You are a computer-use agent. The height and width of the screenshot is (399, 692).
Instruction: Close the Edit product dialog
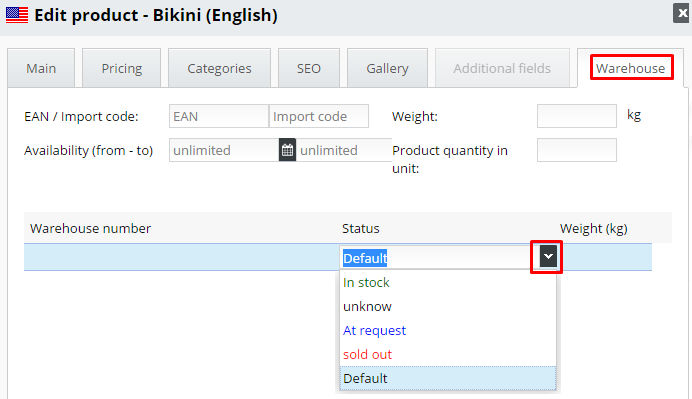pyautogui.click(x=682, y=13)
